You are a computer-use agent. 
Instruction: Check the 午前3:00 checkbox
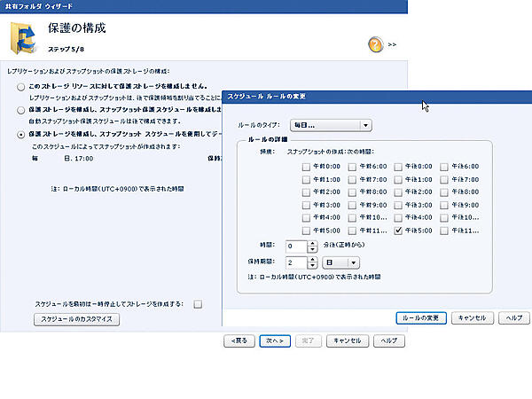tap(306, 206)
